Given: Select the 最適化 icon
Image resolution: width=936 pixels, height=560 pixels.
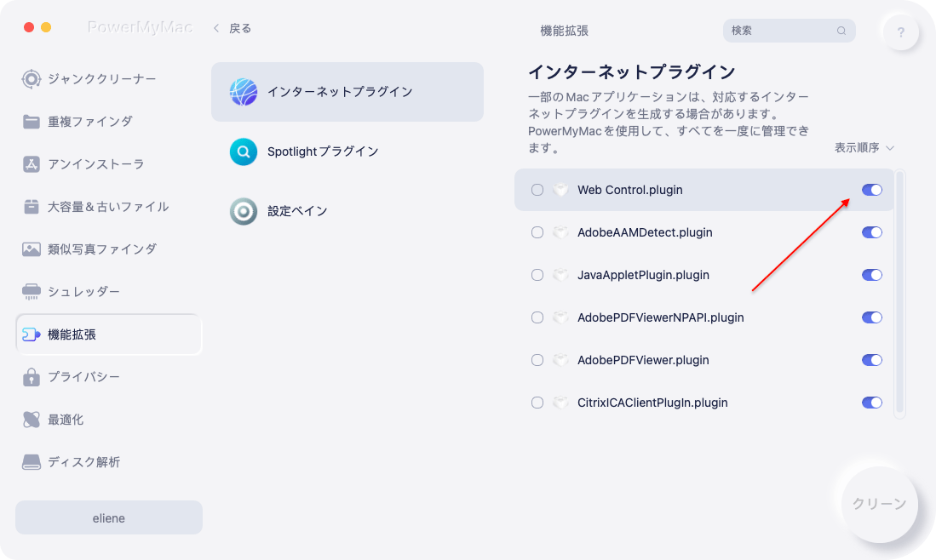Looking at the screenshot, I should [x=31, y=420].
